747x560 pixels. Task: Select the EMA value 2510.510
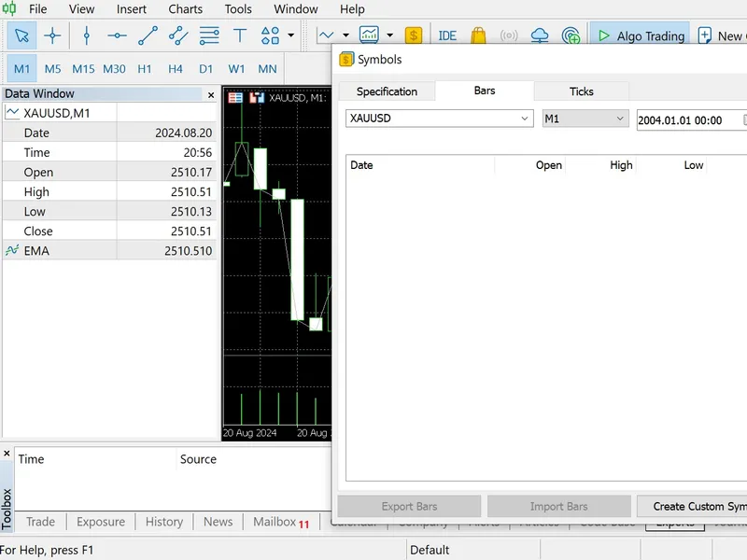pyautogui.click(x=189, y=251)
